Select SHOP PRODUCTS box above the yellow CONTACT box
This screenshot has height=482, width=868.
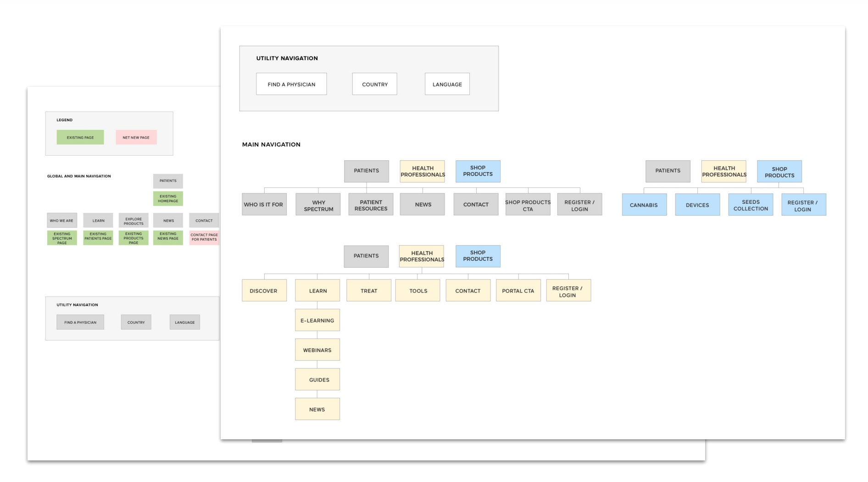(x=478, y=256)
